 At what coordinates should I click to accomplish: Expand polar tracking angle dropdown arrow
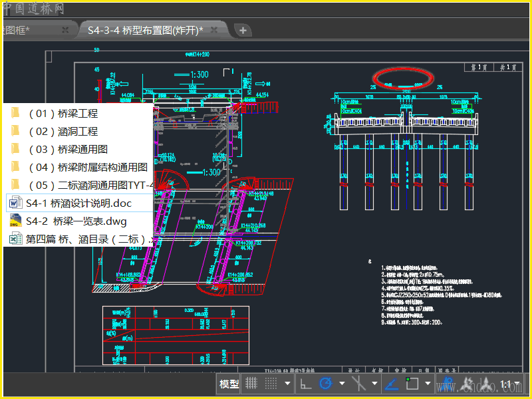[x=342, y=384]
